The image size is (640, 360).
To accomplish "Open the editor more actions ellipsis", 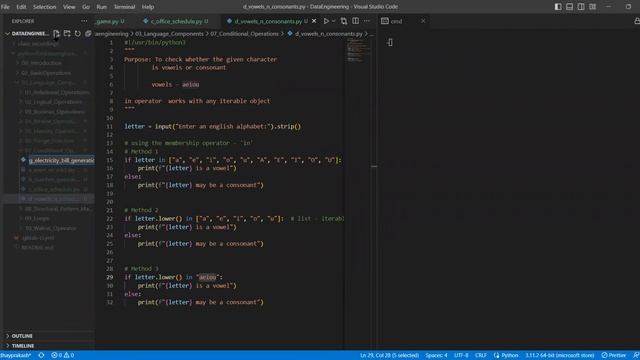I will click(367, 21).
